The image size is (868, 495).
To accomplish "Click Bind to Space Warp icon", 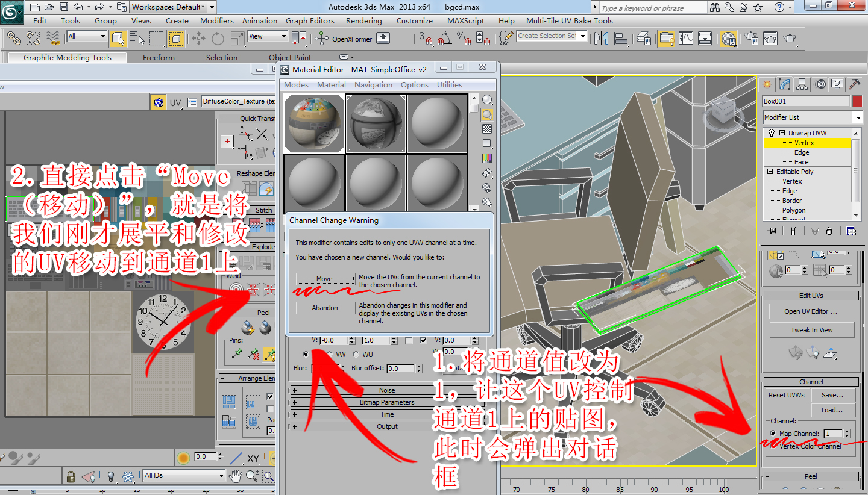I will [x=53, y=39].
